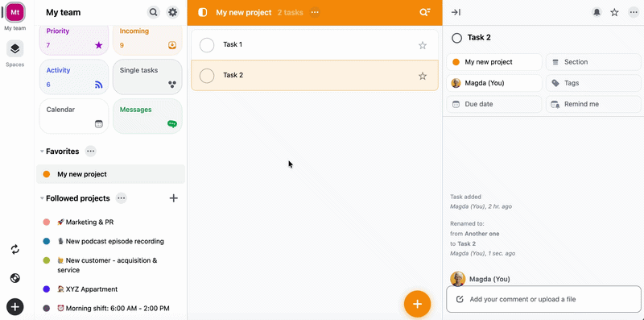The image size is (644, 320).
Task: Click the notification bell icon
Action: 597,12
